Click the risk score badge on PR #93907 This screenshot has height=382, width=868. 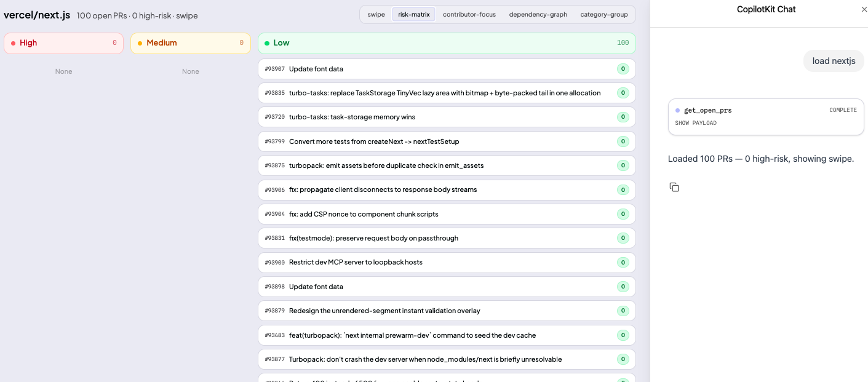[x=623, y=69]
